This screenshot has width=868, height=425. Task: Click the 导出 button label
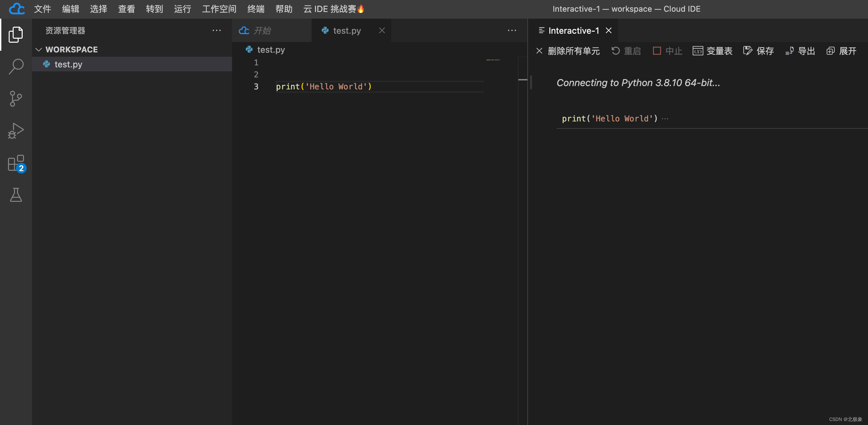[806, 51]
